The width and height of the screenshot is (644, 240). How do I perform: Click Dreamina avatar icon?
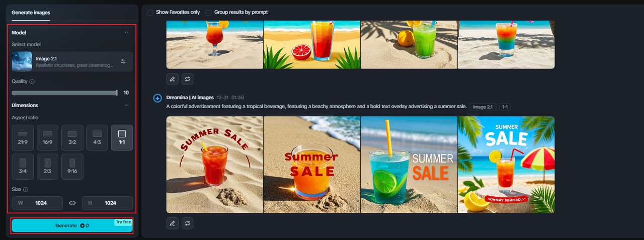157,98
